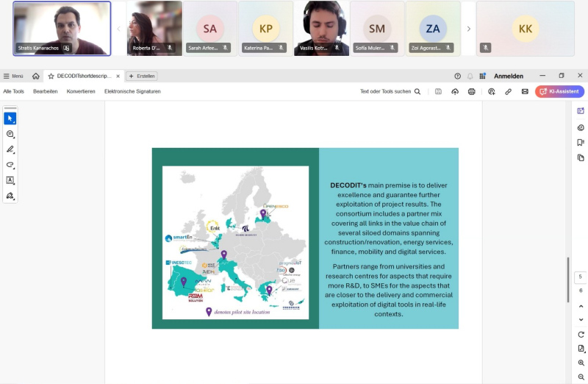
Task: Open the right sidebar swirl icon panel
Action: point(581,127)
